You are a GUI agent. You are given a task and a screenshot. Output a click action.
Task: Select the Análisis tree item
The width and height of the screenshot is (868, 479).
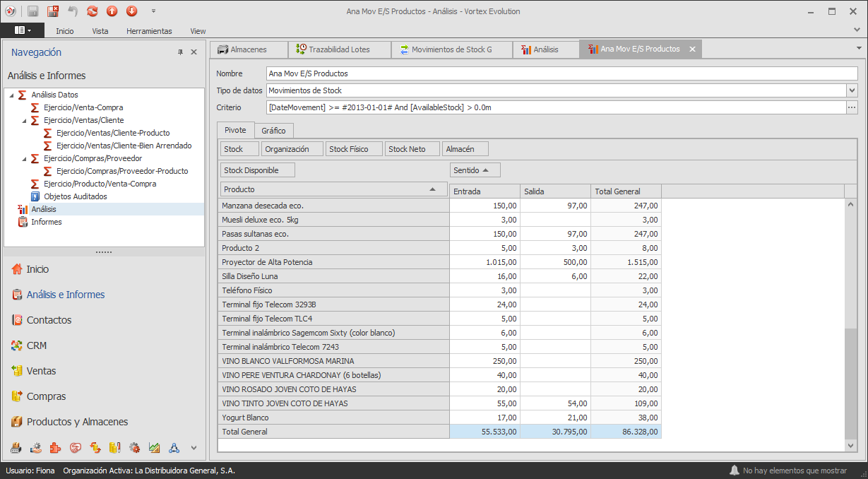tap(44, 209)
